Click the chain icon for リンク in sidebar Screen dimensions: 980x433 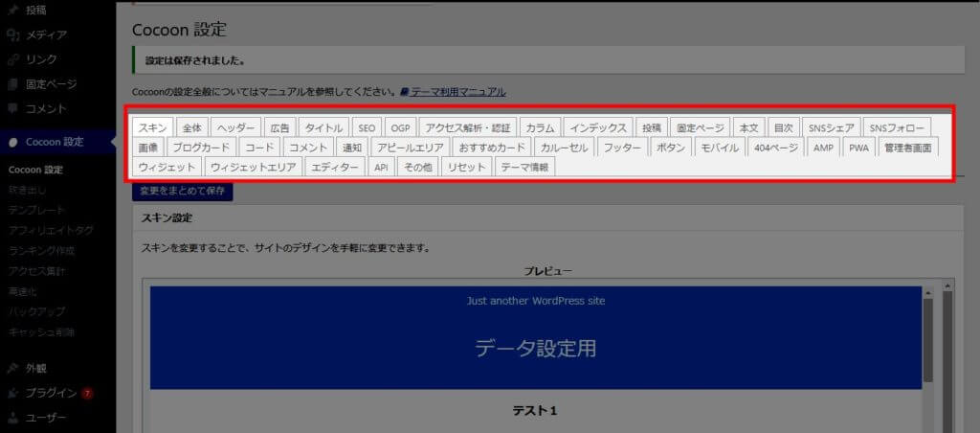[x=12, y=59]
